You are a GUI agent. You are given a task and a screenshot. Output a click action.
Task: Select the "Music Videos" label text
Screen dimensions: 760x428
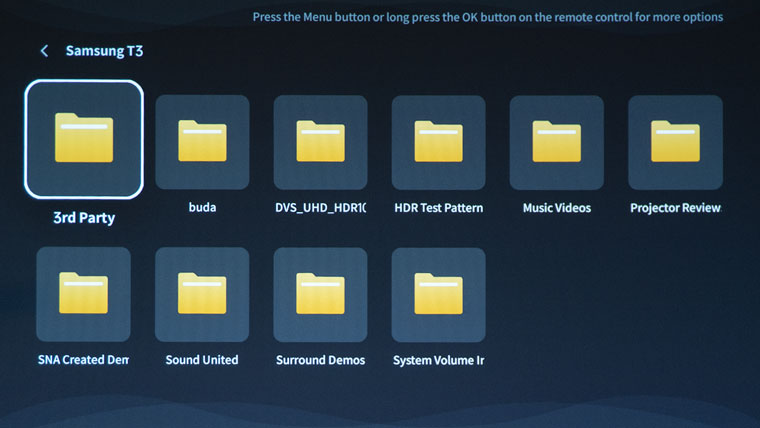[x=556, y=208]
